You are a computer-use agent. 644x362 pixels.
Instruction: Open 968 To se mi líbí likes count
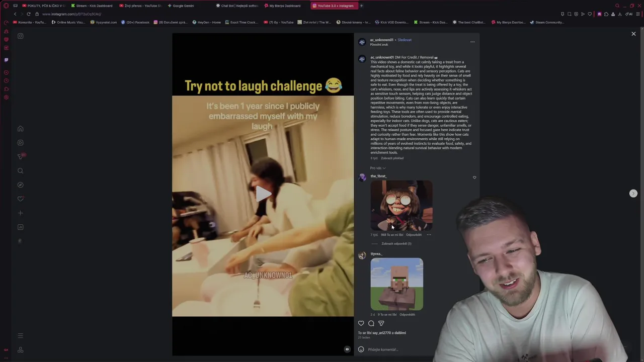392,235
